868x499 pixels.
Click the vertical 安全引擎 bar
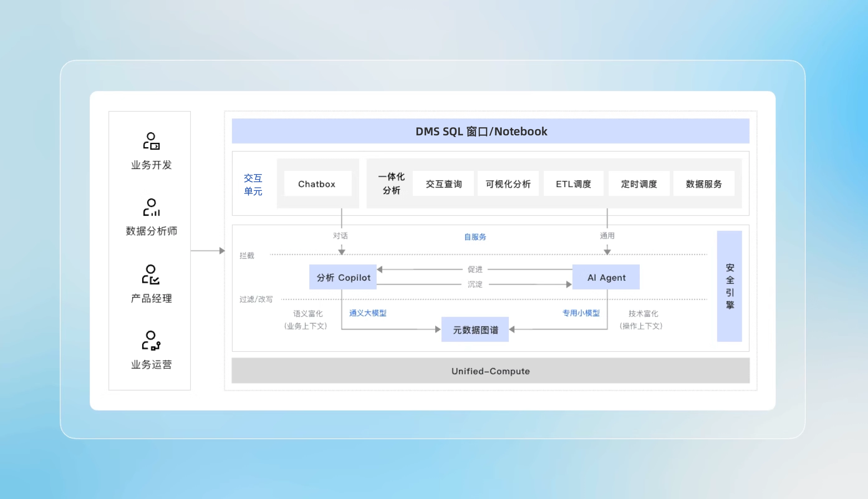[x=729, y=286]
